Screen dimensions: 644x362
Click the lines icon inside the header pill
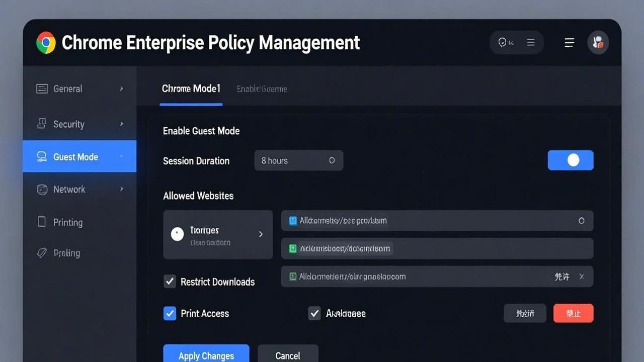coord(531,43)
